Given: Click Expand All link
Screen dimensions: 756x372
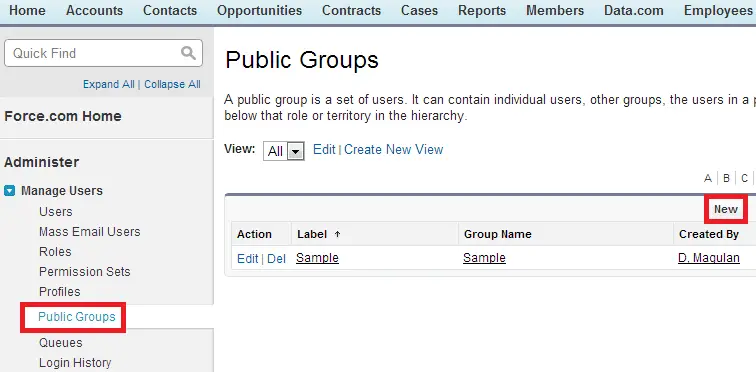Looking at the screenshot, I should pos(108,84).
